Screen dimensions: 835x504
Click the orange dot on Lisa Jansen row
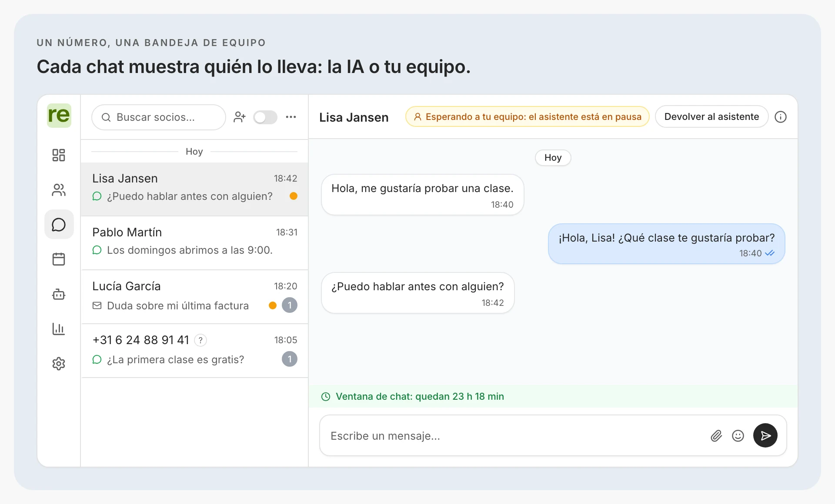294,196
